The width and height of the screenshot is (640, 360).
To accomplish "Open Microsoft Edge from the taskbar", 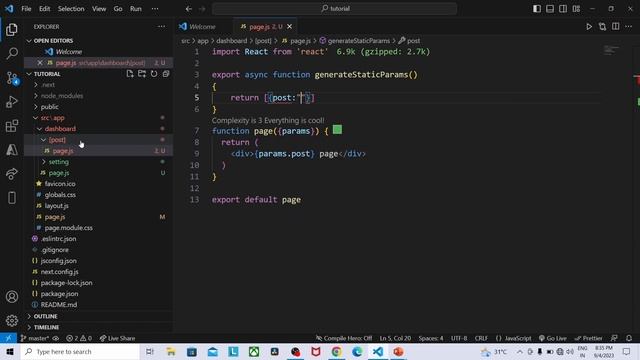I will click(x=357, y=351).
